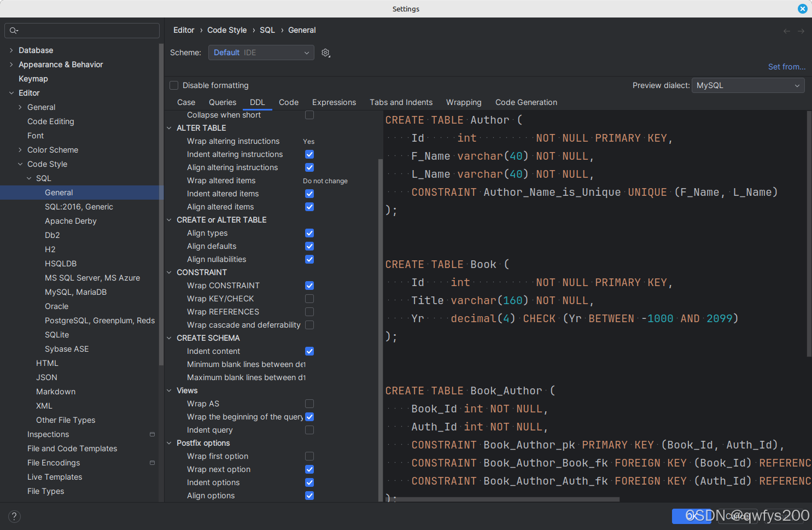Click the Cancel button
Viewport: 812px width, 530px height.
738,516
